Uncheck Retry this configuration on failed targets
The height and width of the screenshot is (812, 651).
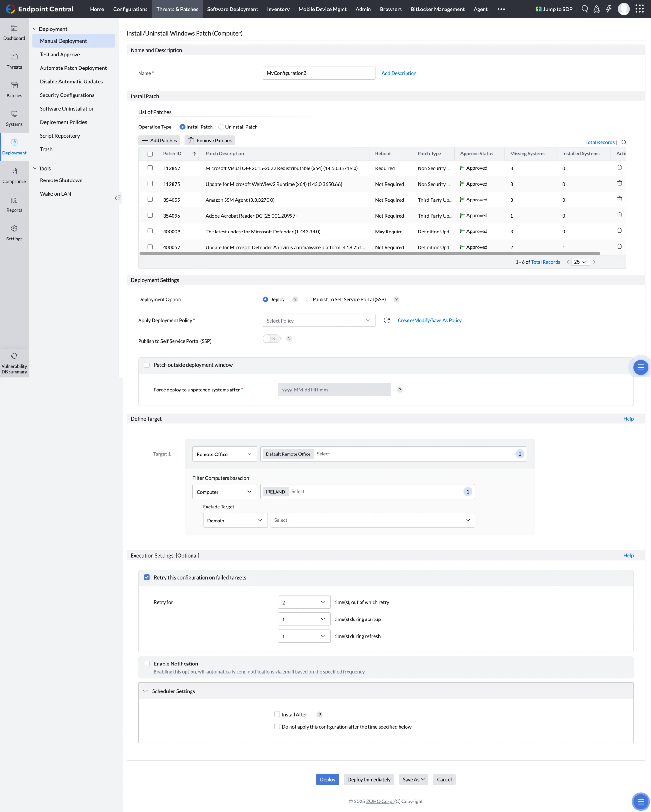point(147,577)
